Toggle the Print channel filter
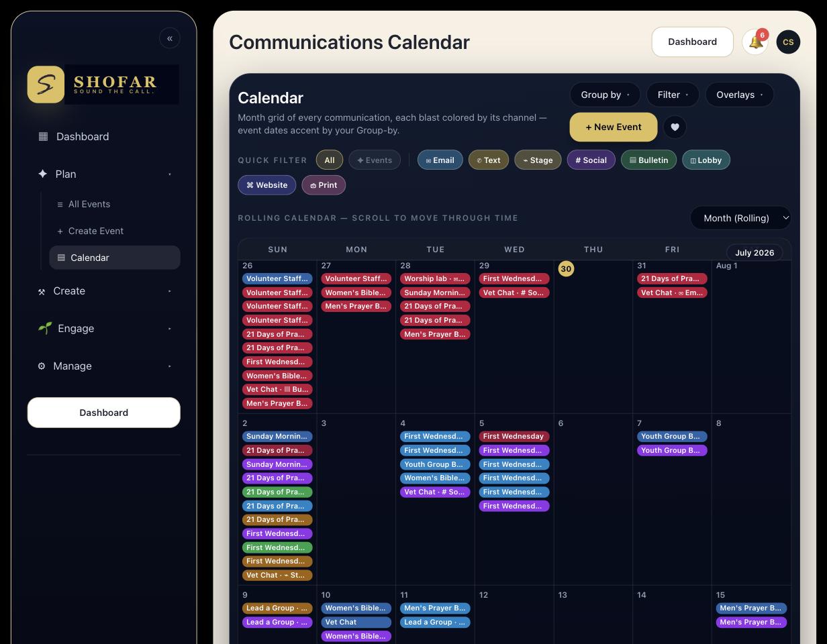827x644 pixels. (324, 185)
